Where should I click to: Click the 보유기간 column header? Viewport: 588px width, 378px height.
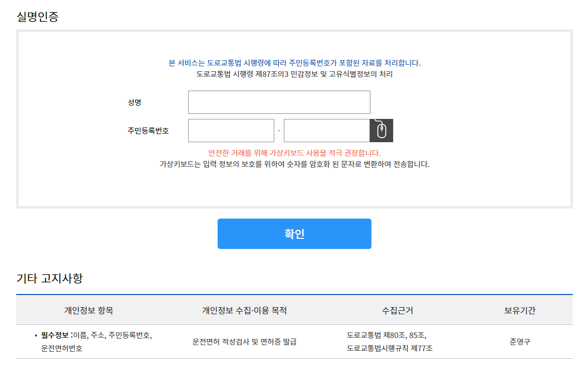[520, 311]
